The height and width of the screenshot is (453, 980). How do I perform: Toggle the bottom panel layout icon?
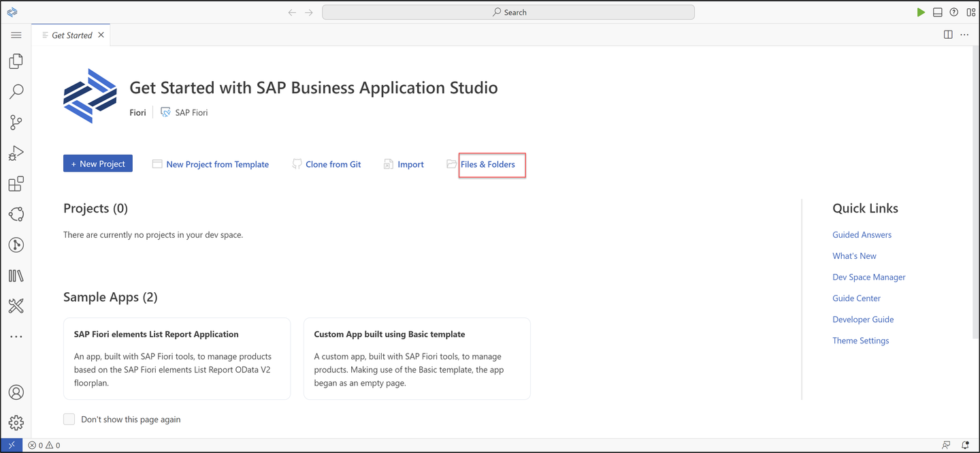[x=938, y=12]
